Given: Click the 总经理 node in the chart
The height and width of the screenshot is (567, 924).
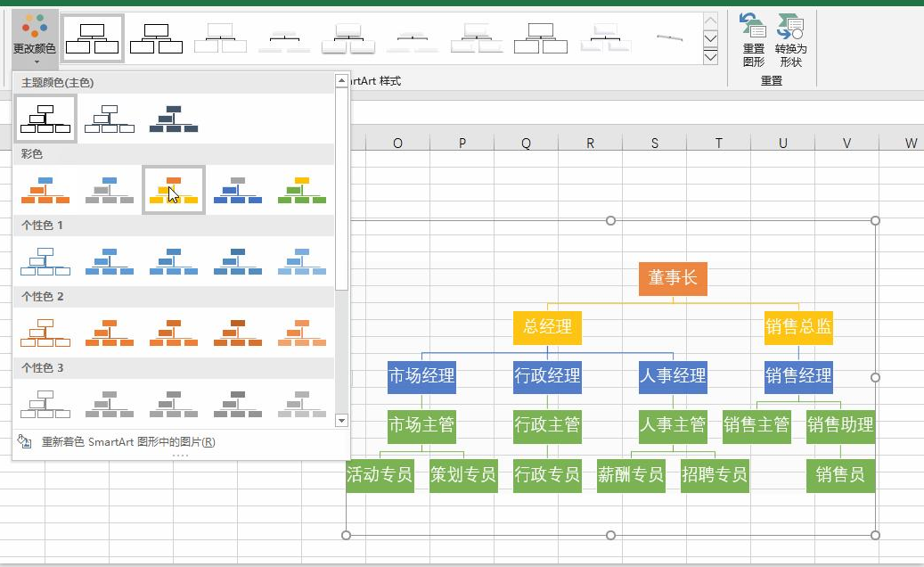Looking at the screenshot, I should tap(547, 327).
